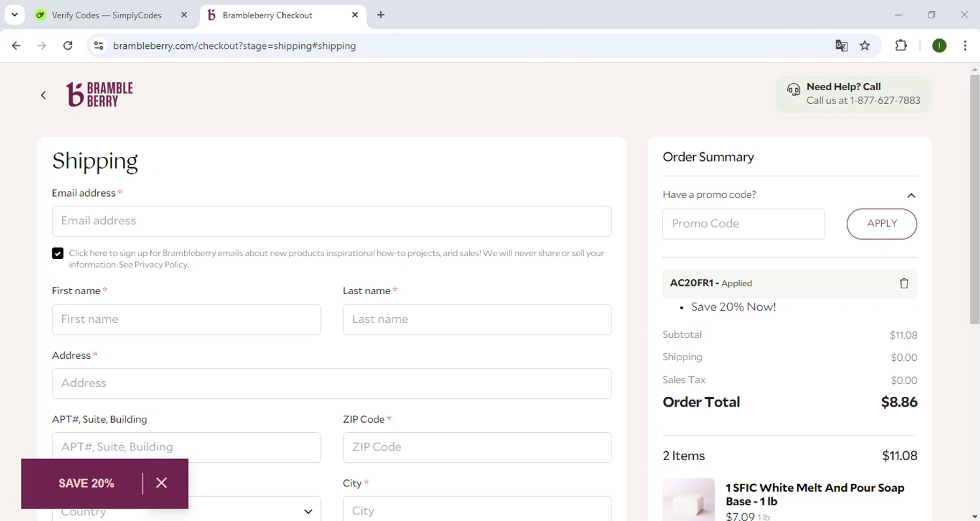Screen dimensions: 980x521
Task: Click the ZIP Code field
Action: [x=477, y=447]
